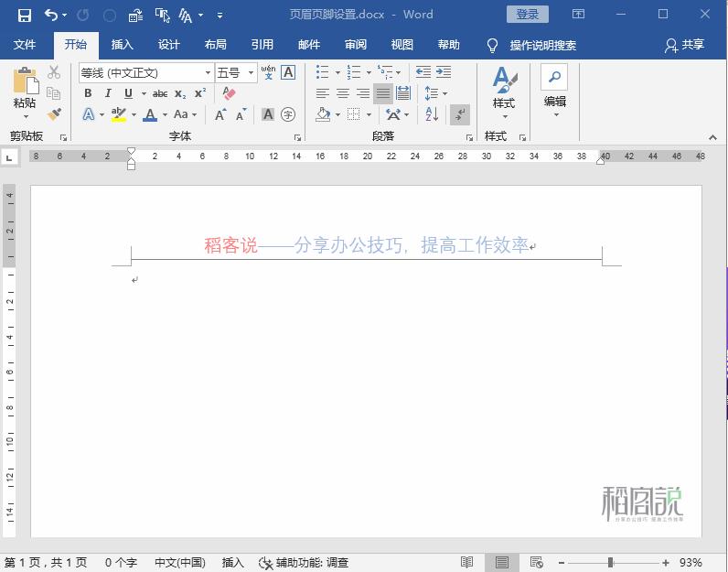Viewport: 728px width, 572px height.
Task: Click the Cut scissors icon
Action: coord(54,72)
